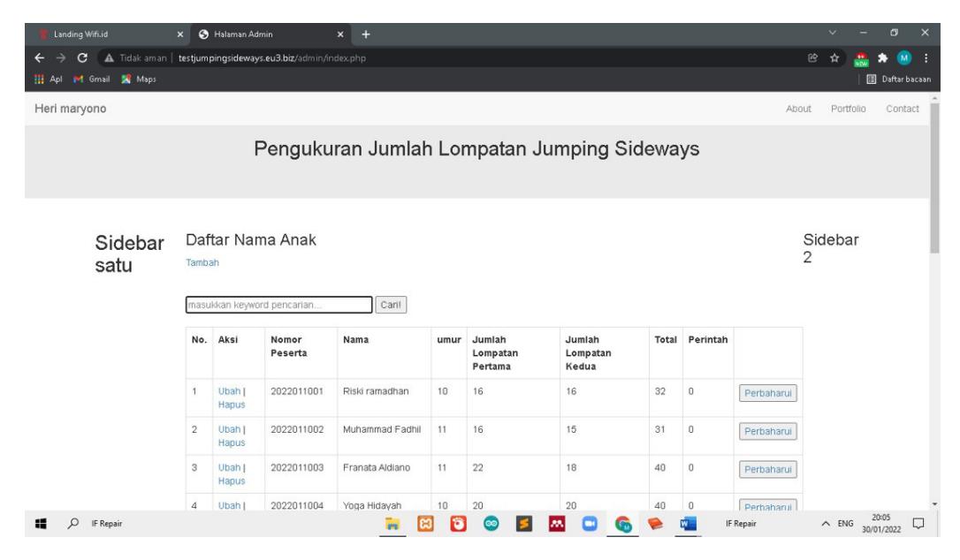Bookmark this page with the star icon
Image resolution: width=960 pixels, height=560 pixels.
pyautogui.click(x=834, y=58)
